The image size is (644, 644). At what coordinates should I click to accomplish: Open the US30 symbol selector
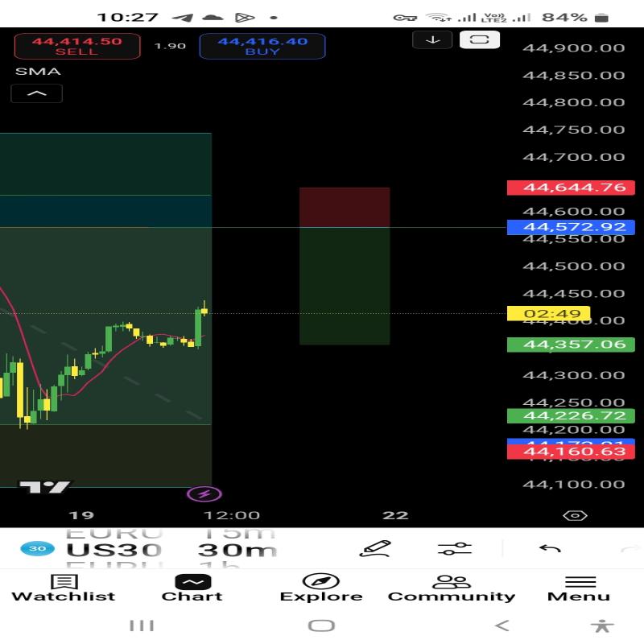114,551
